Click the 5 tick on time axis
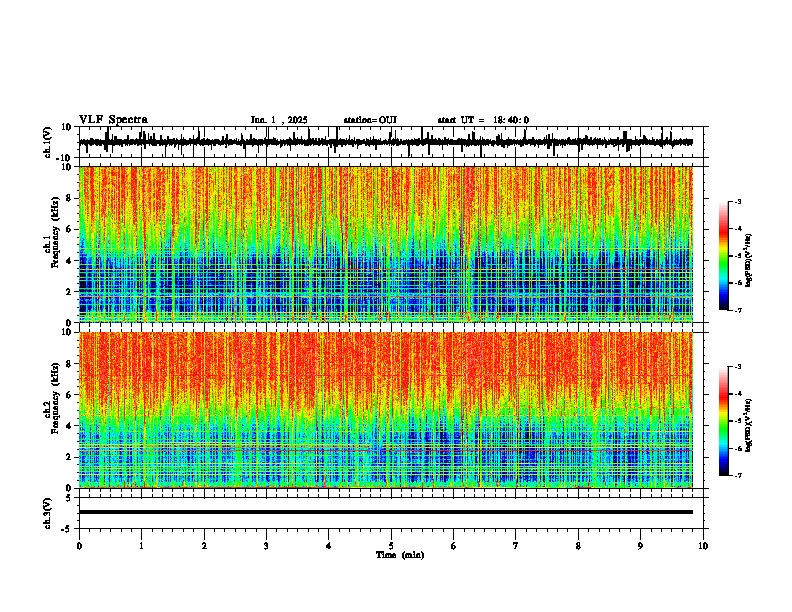The image size is (792, 612). [391, 546]
